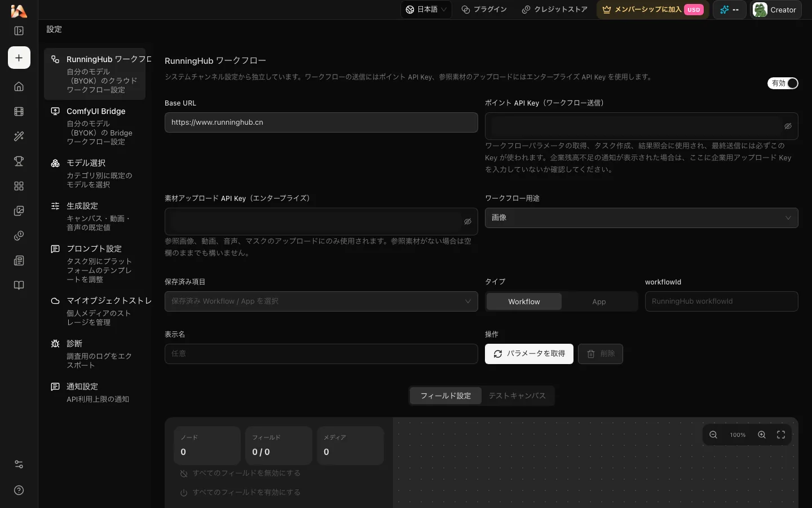Open the book guide icon in left rail
The height and width of the screenshot is (508, 812).
point(19,285)
